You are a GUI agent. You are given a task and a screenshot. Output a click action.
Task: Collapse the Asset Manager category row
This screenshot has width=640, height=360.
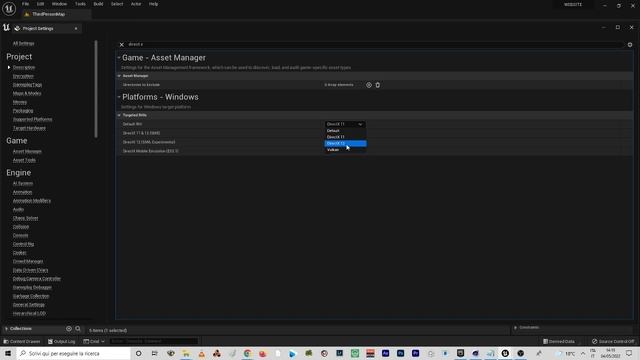[119, 76]
